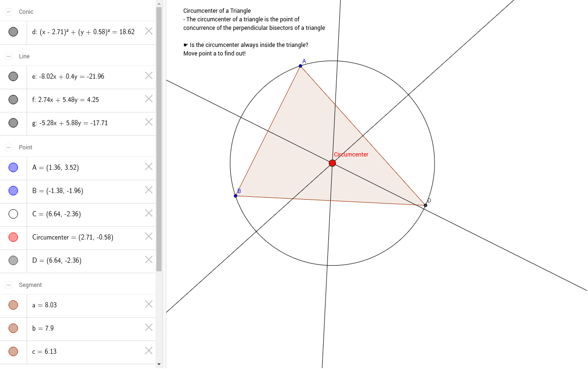Remove line g via its X icon

148,122
